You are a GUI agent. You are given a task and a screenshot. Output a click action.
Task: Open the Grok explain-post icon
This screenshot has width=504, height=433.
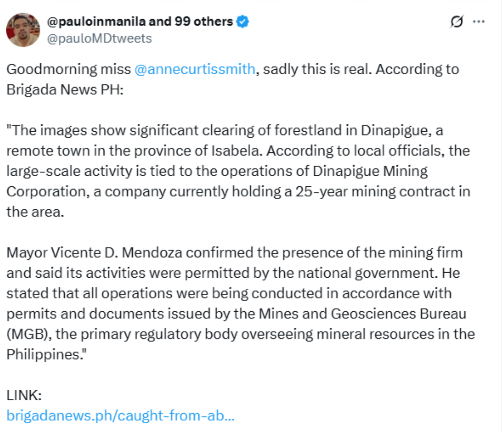(x=457, y=21)
